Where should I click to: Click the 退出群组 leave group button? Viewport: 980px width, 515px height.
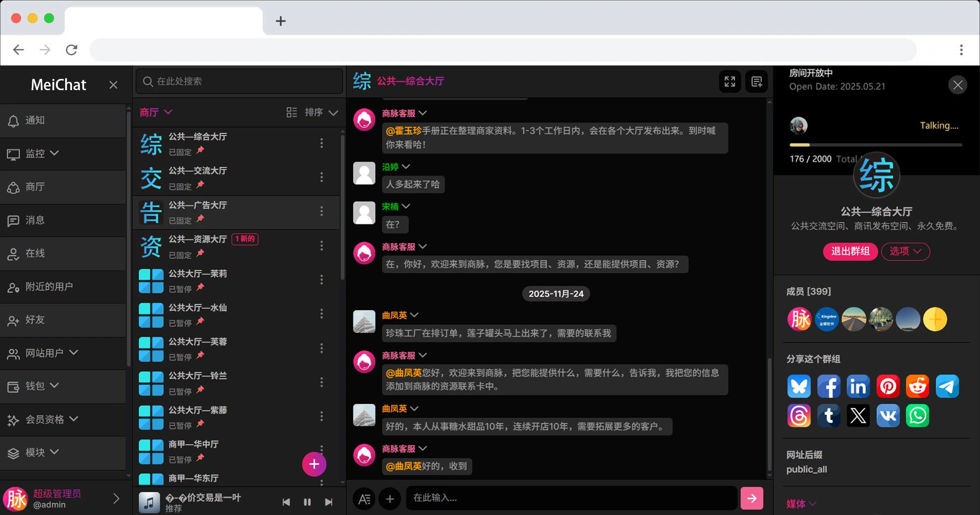coord(850,251)
